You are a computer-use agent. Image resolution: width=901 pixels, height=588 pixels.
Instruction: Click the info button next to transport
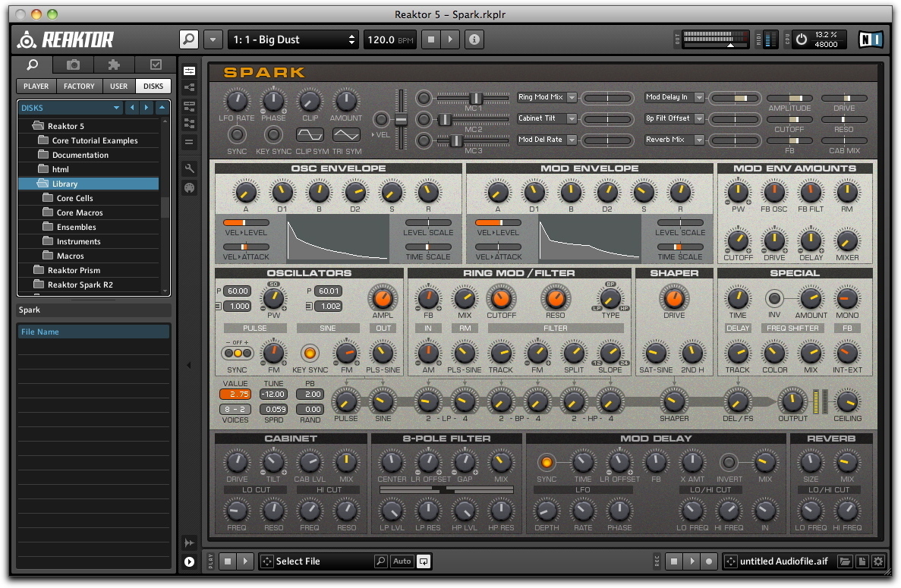(474, 39)
